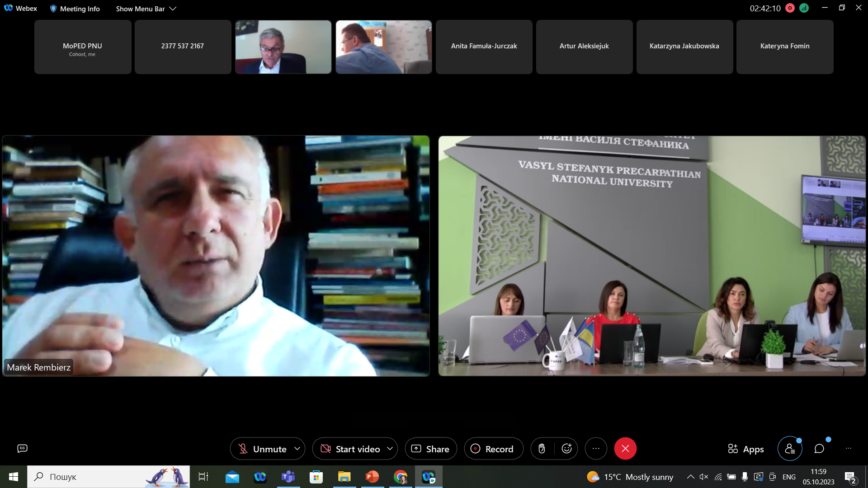The image size is (868, 488).
Task: Select Anita Famuła-Jurczak participant tile
Action: point(484,47)
